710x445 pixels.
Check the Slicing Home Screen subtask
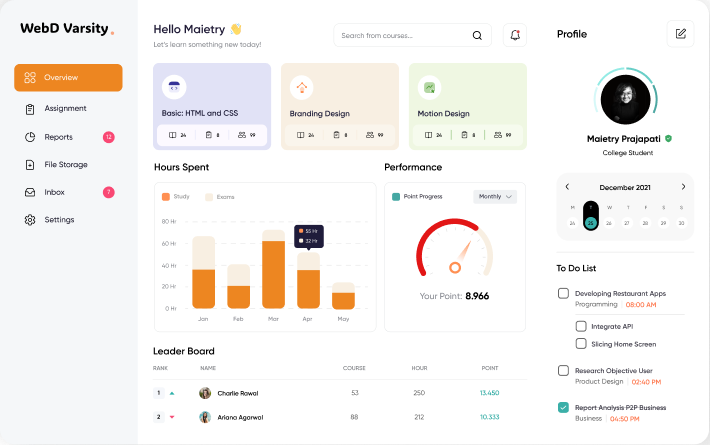pyautogui.click(x=581, y=344)
